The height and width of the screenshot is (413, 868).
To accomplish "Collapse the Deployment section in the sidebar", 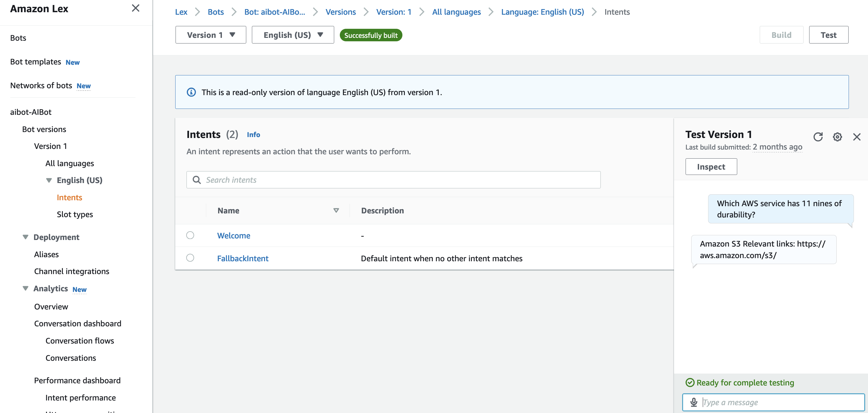I will 26,237.
